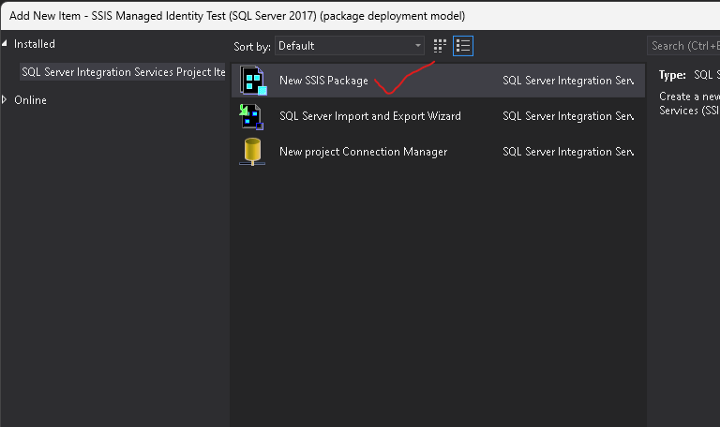This screenshot has width=720, height=427.
Task: Click the Import and Export Wizard icon
Action: tap(252, 117)
